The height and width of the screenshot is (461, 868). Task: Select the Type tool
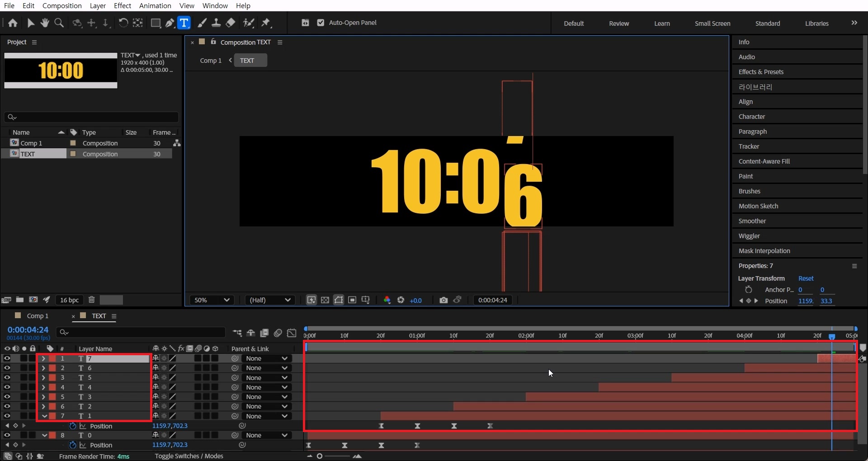pos(184,23)
